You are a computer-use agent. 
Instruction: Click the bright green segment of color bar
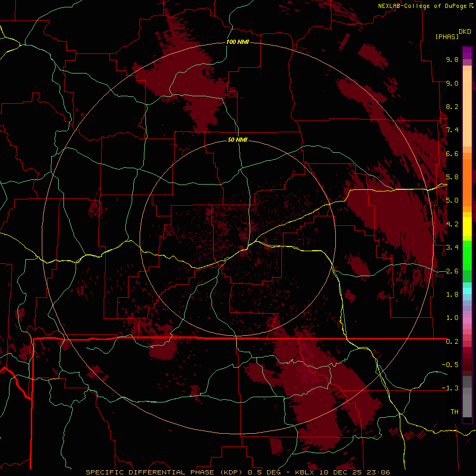pyautogui.click(x=467, y=257)
